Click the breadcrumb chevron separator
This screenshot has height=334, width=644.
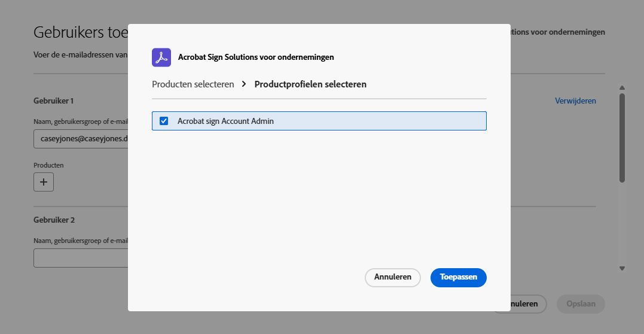click(244, 84)
